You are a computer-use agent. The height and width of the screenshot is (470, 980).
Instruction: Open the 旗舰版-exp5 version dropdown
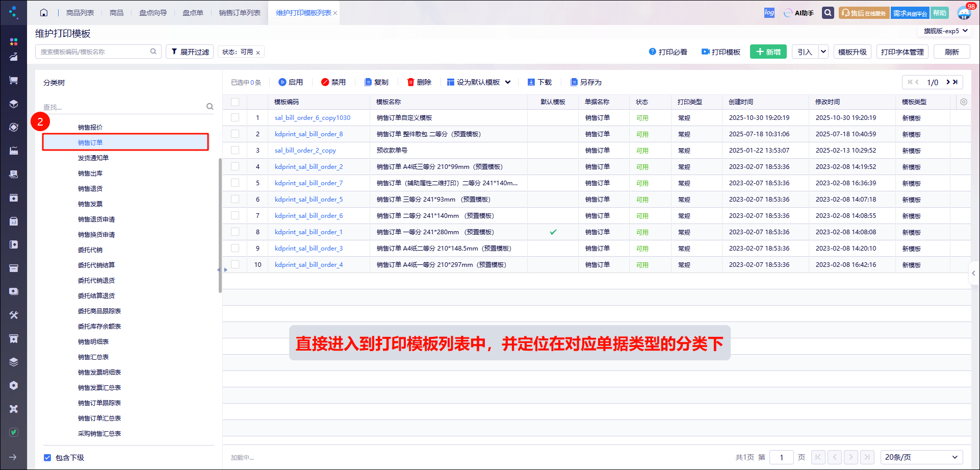coord(946,31)
